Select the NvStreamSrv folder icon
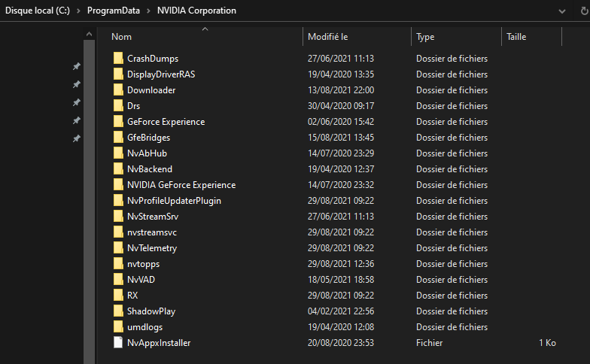 [x=118, y=217]
